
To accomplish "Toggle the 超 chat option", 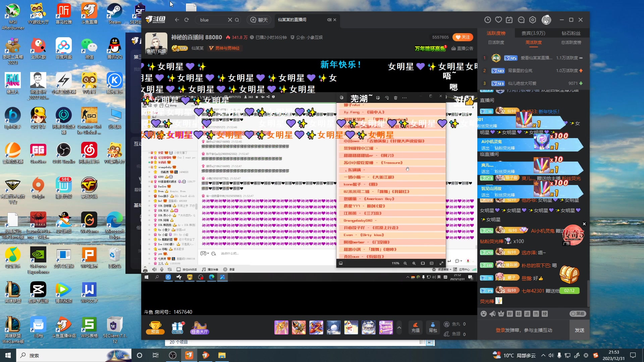I will coord(518,314).
